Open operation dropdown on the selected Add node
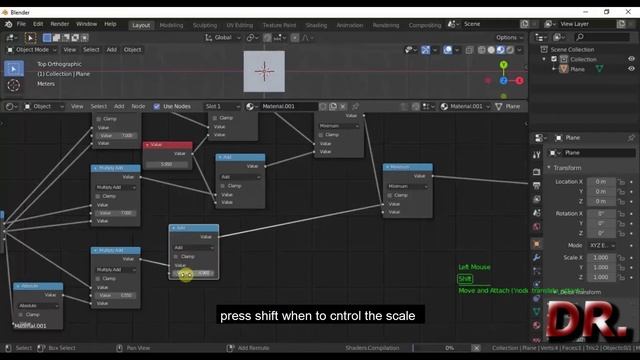 point(194,248)
